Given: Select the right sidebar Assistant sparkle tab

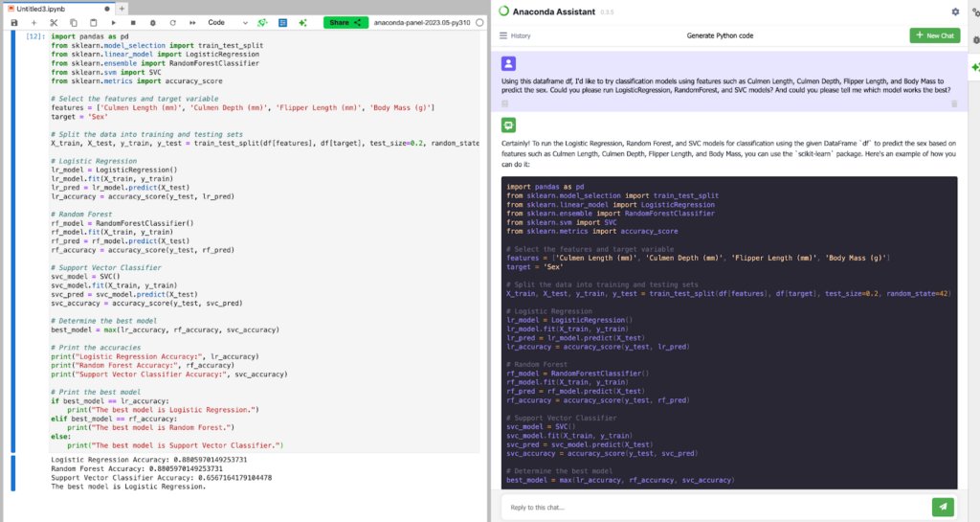Looking at the screenshot, I should (x=975, y=67).
